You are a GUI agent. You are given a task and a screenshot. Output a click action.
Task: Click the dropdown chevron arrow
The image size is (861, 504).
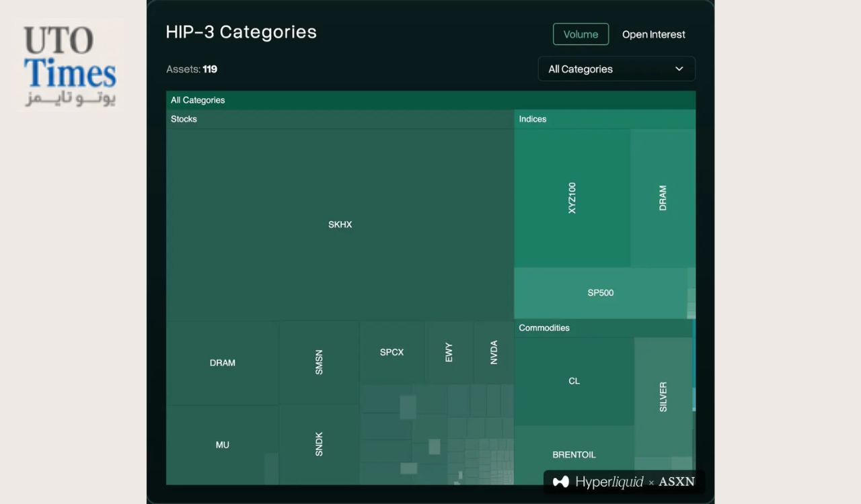679,69
